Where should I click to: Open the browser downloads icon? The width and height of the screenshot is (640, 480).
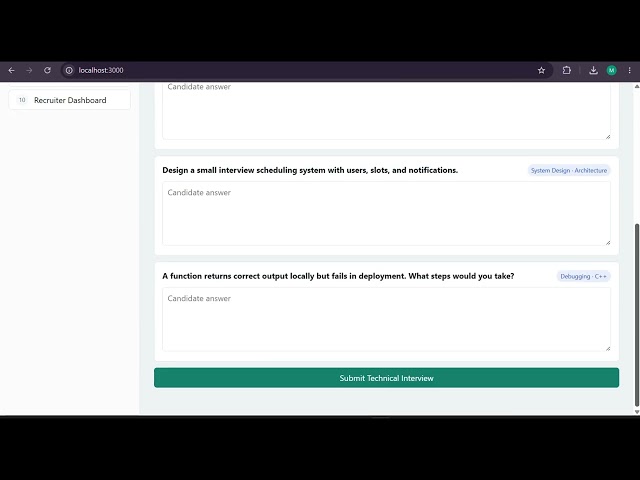coord(593,70)
